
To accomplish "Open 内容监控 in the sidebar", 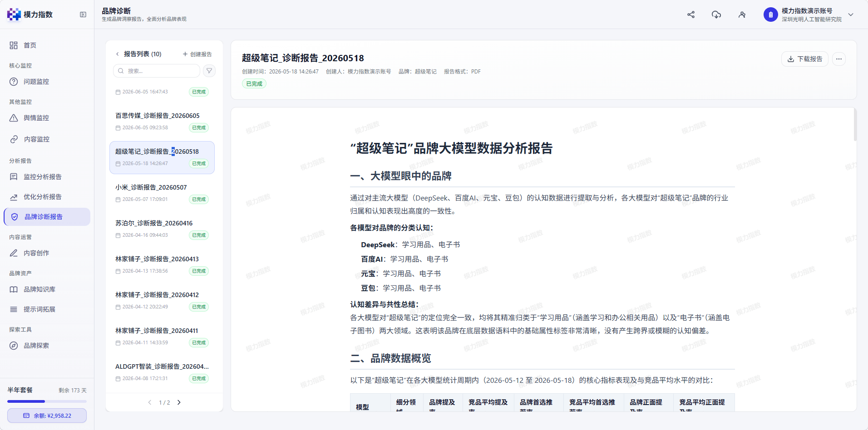I will pos(47,139).
